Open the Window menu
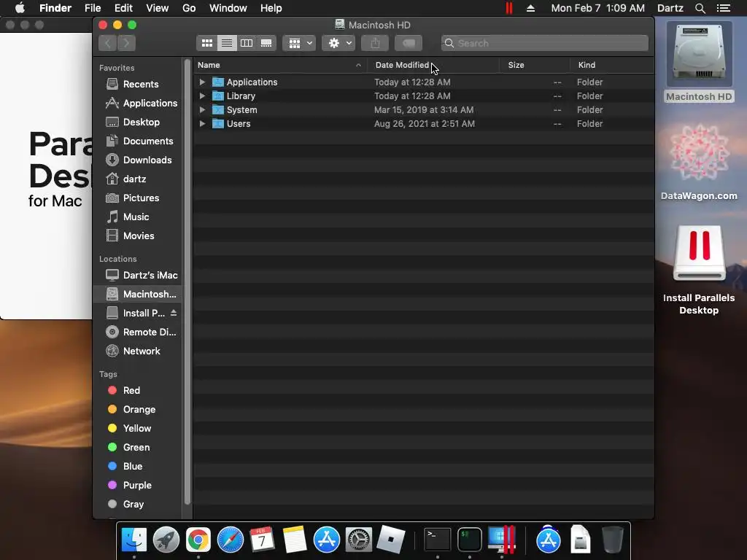Viewport: 747px width, 560px height. 228,8
